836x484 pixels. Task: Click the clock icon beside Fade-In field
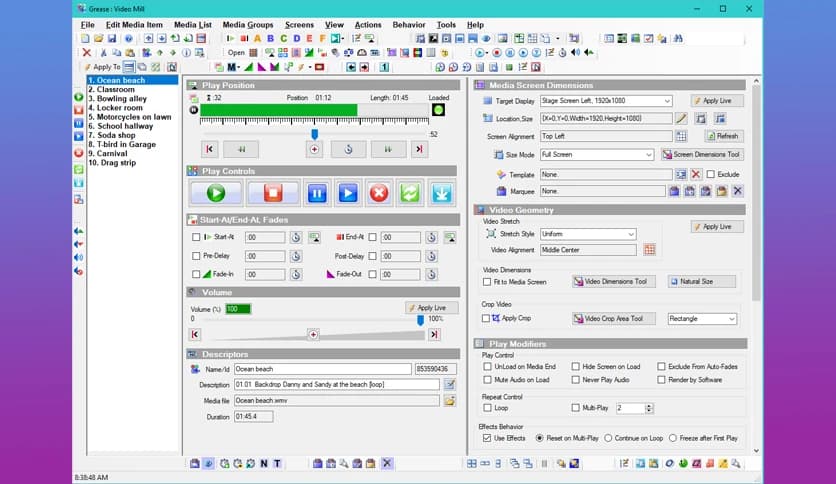[296, 275]
